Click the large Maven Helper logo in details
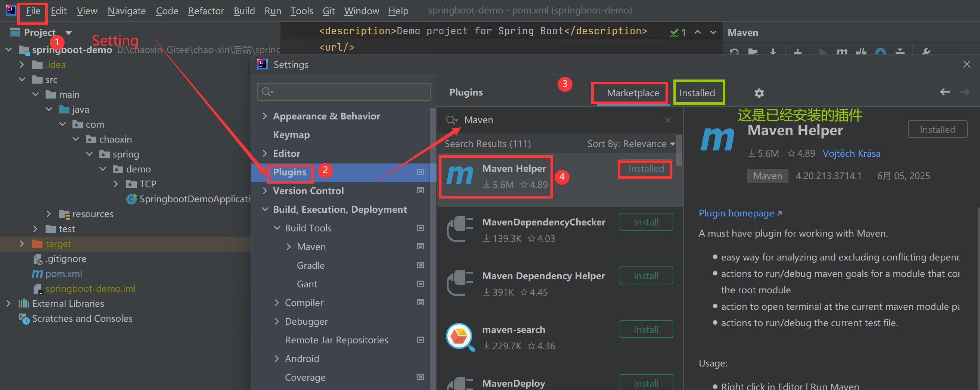 coord(717,140)
